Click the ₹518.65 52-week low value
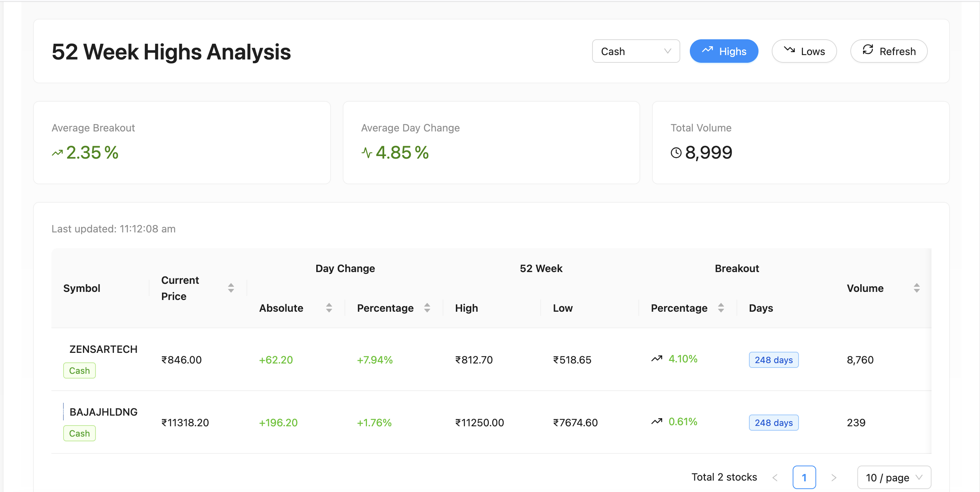 tap(572, 360)
